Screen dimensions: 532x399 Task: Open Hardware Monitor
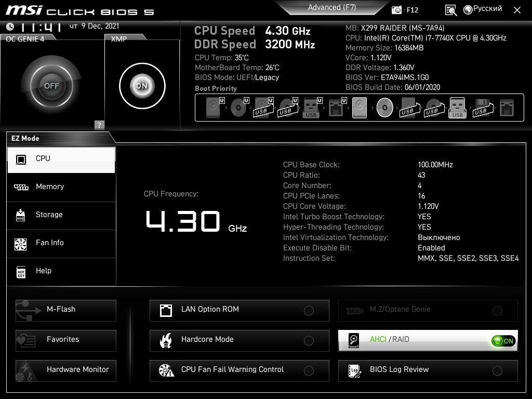click(66, 371)
